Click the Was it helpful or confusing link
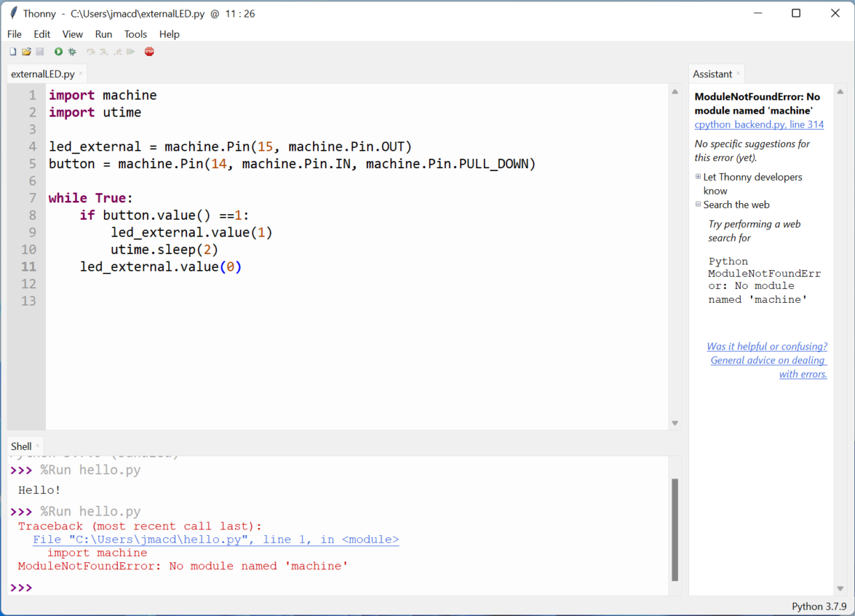Image resolution: width=855 pixels, height=616 pixels. click(767, 346)
